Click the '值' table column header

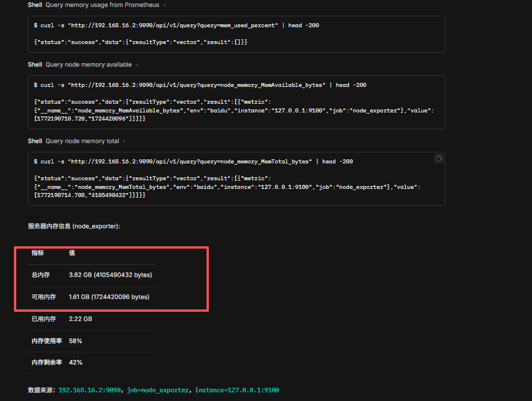72,253
